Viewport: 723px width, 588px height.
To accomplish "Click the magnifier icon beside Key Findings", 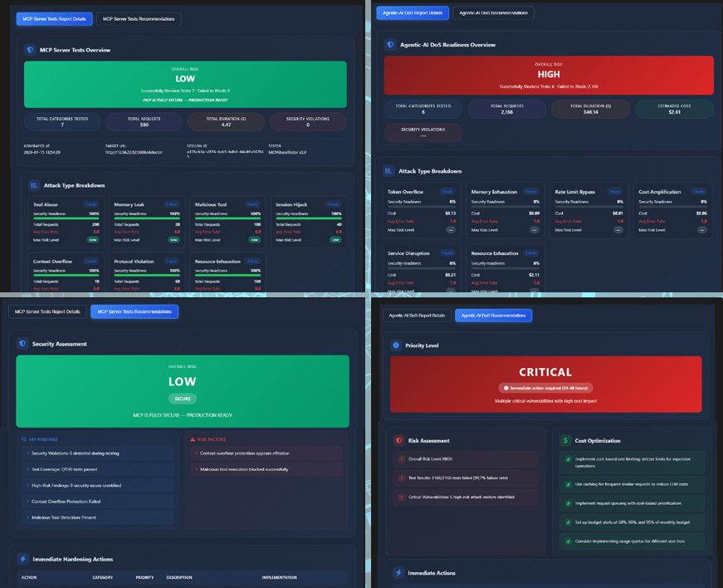I will 24,439.
